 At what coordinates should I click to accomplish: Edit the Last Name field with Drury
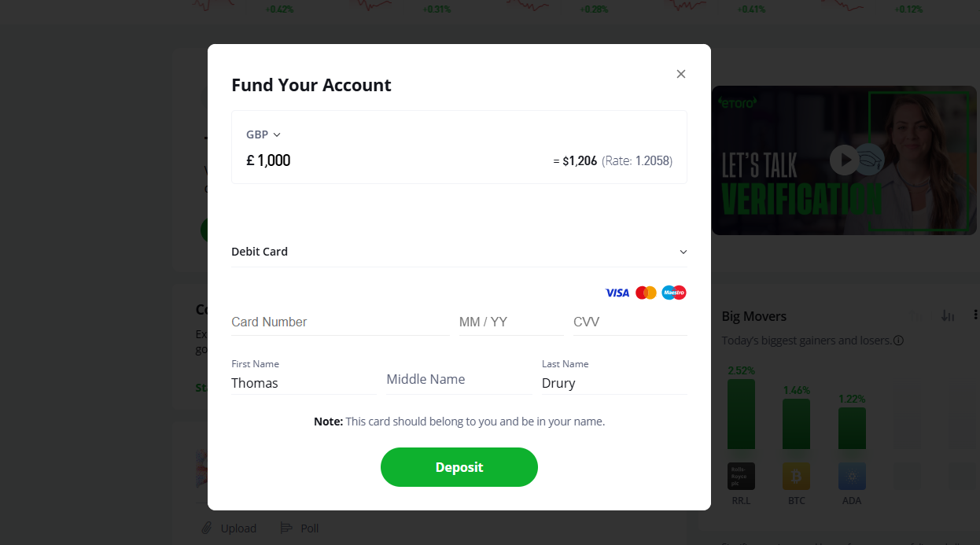tap(614, 383)
